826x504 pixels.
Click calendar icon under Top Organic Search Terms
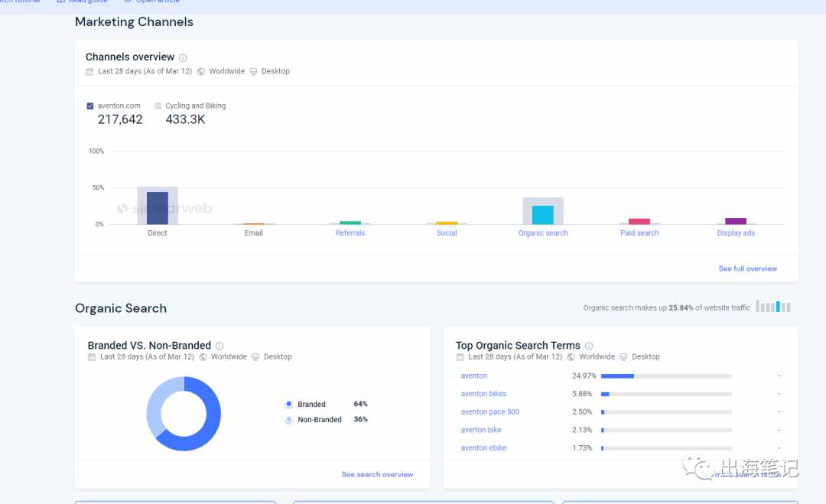460,357
